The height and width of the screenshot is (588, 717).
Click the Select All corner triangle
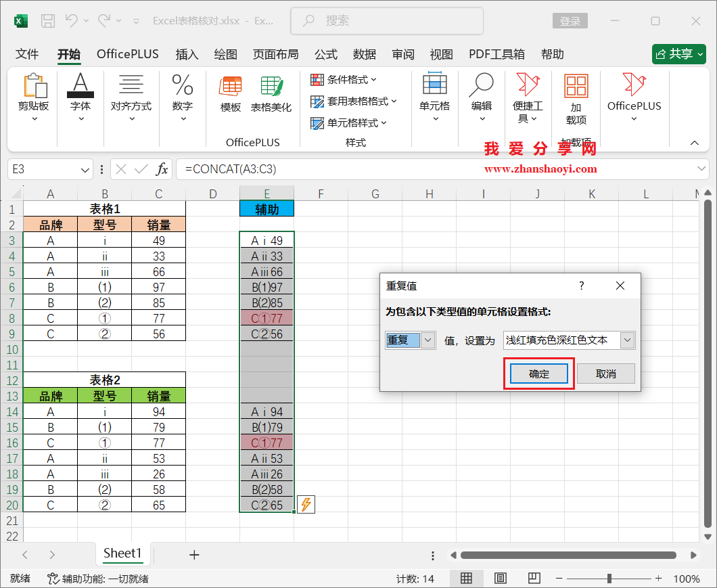[x=15, y=193]
